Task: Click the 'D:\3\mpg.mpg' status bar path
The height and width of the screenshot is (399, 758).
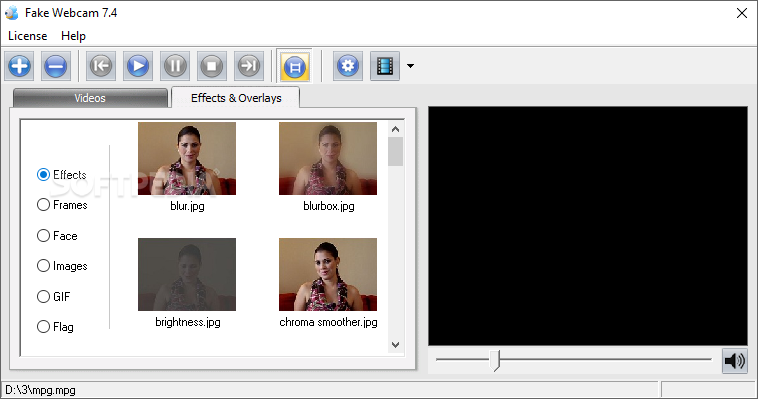Action: (x=41, y=390)
